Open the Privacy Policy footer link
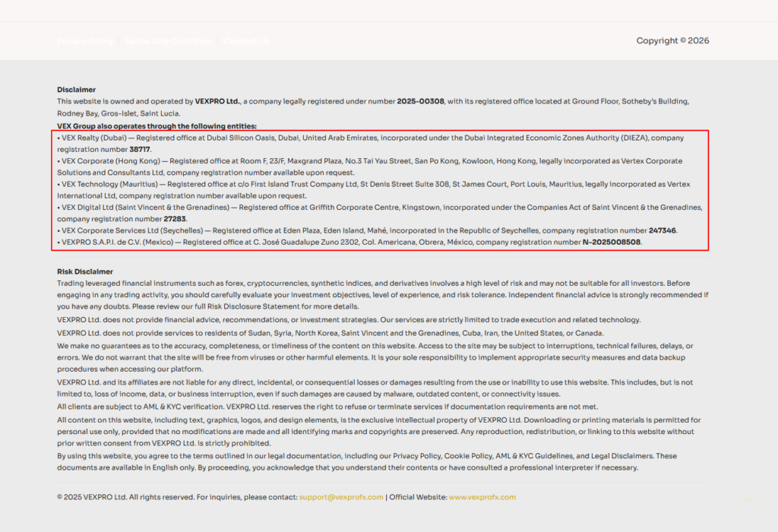This screenshot has height=532, width=778. pyautogui.click(x=85, y=41)
